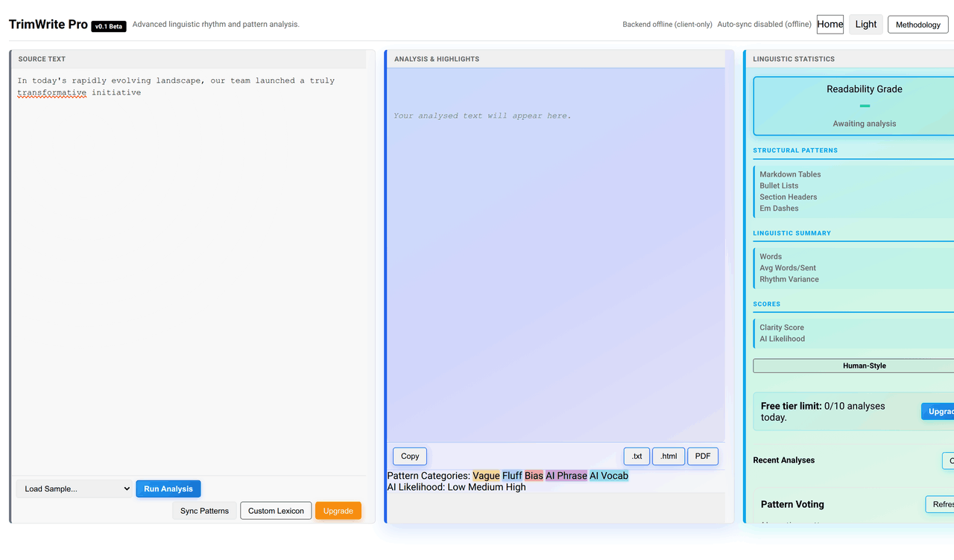Click the Vague category color swatch
954x560 pixels.
[x=486, y=475]
